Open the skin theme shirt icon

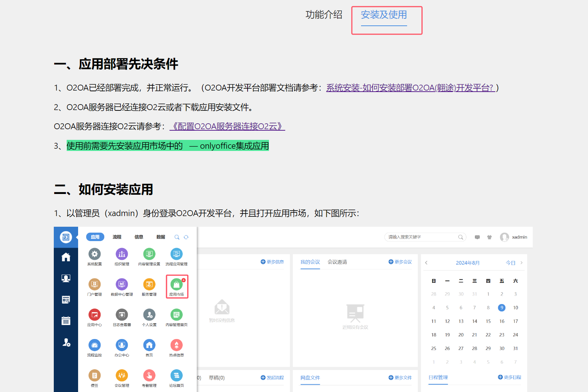tap(489, 237)
